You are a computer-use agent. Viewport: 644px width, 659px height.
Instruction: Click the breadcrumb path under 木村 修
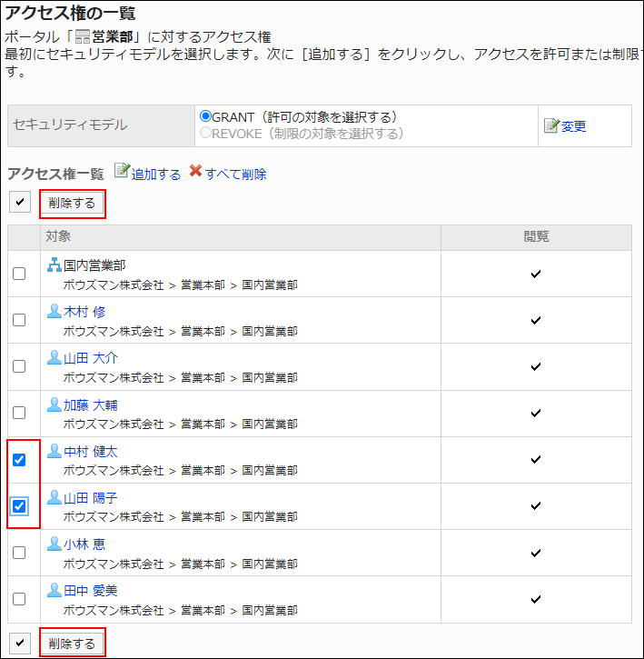[x=180, y=332]
